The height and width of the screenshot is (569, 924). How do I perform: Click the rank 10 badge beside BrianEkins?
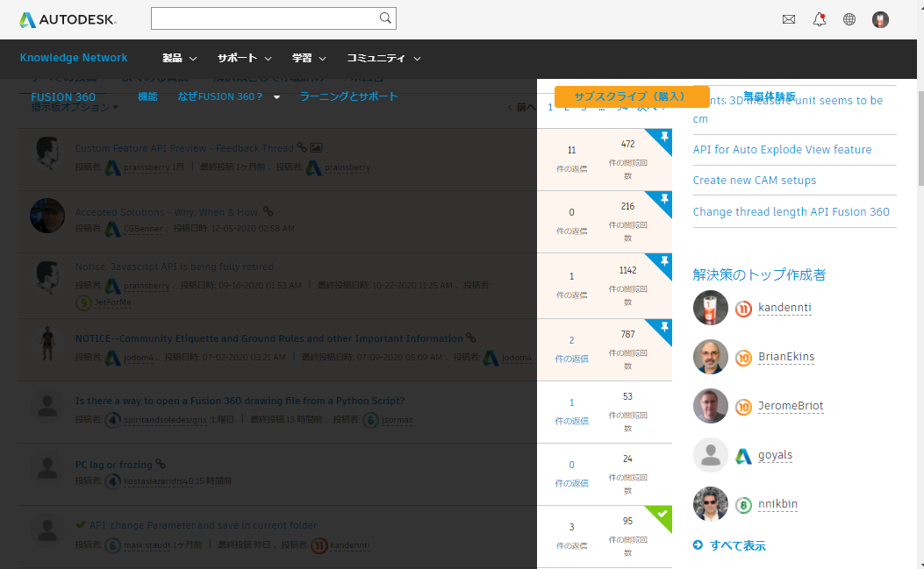(x=744, y=358)
